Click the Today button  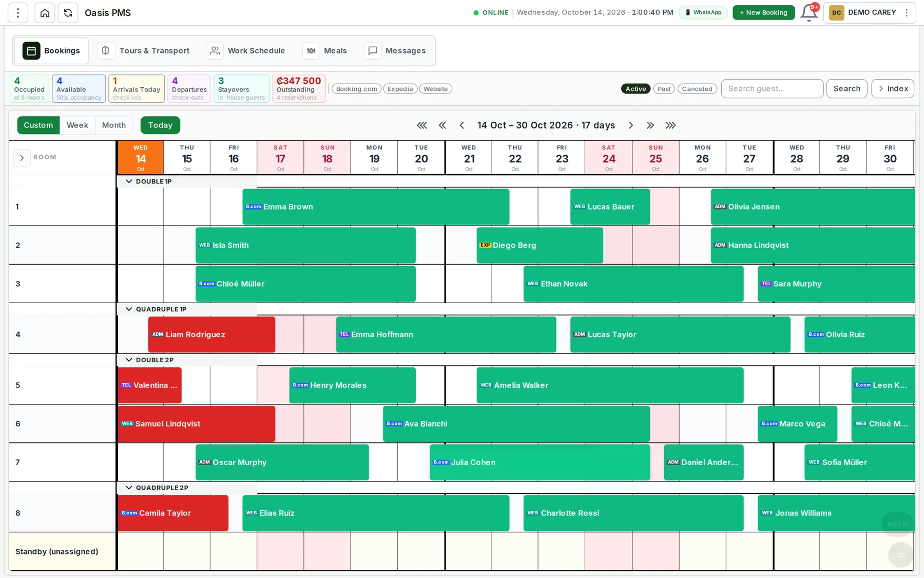tap(160, 125)
